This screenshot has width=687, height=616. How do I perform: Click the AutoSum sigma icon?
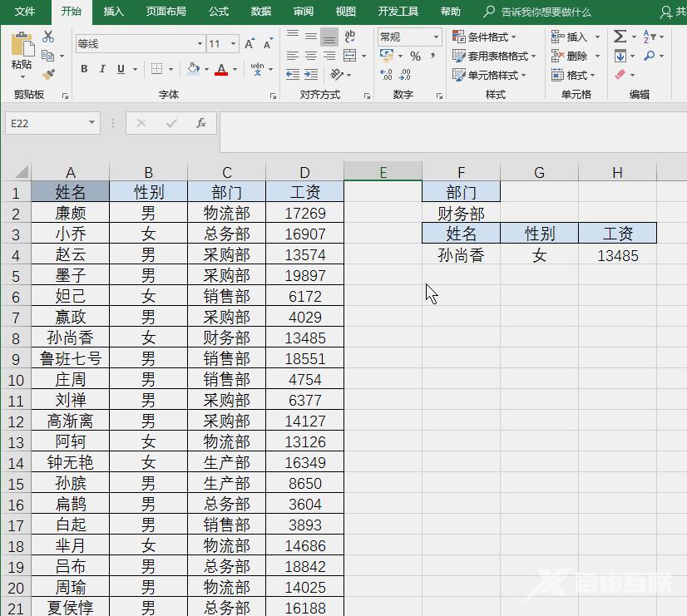point(620,37)
